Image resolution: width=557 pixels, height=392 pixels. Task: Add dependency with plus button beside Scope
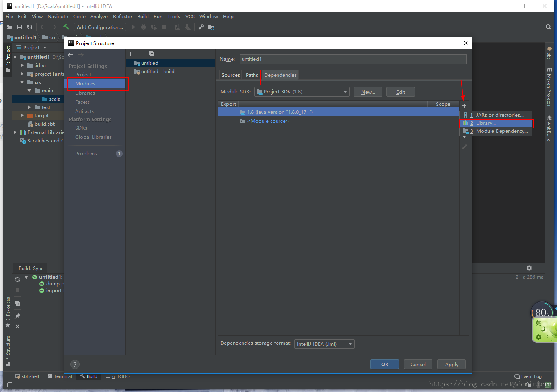pos(464,106)
